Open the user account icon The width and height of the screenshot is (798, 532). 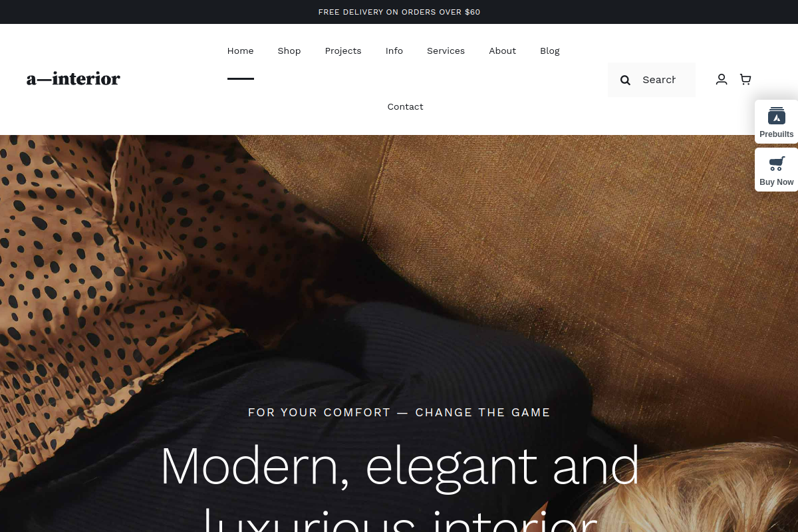[x=722, y=79]
